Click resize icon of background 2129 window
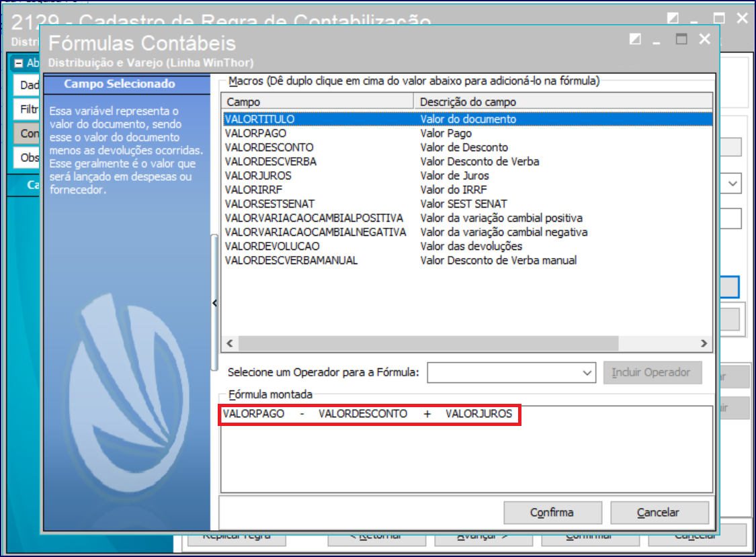756x557 pixels. 673,18
